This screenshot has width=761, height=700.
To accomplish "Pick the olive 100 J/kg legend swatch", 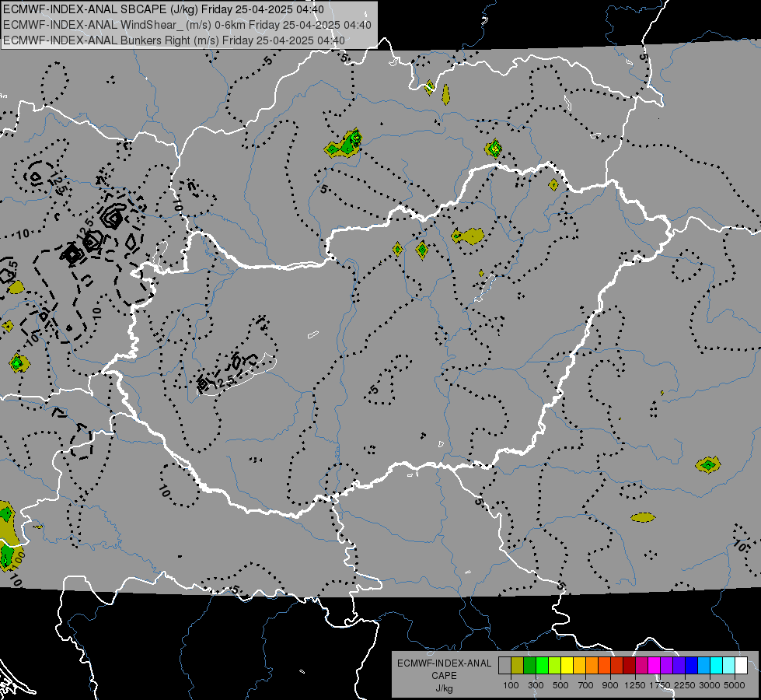I will pos(518,665).
